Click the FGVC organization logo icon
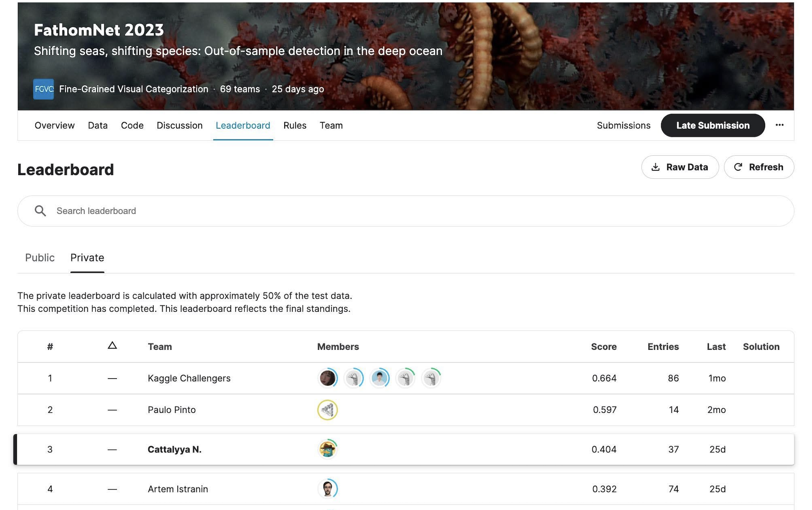812x510 pixels. pyautogui.click(x=43, y=89)
